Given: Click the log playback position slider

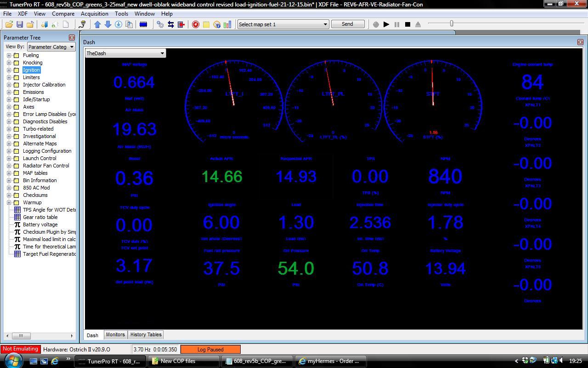Looking at the screenshot, I should pos(452,23).
